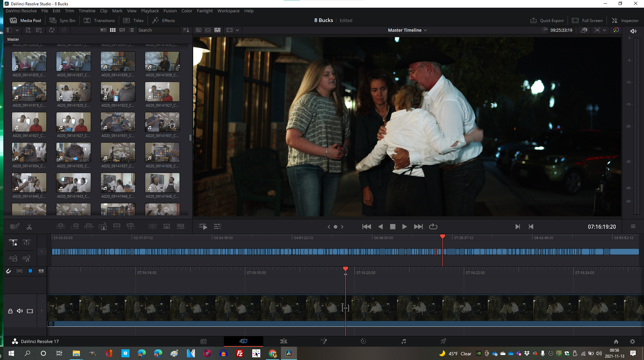Mute audio on track 1

tap(20, 311)
